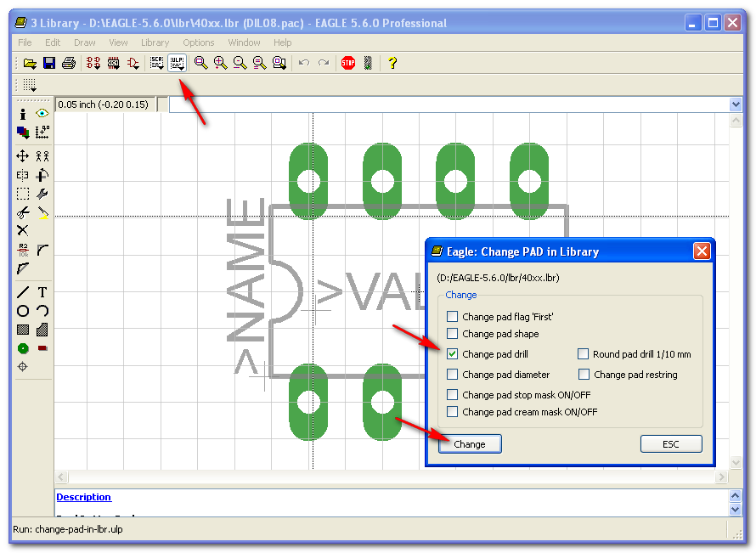Select the Change wrench tool

[x=42, y=194]
